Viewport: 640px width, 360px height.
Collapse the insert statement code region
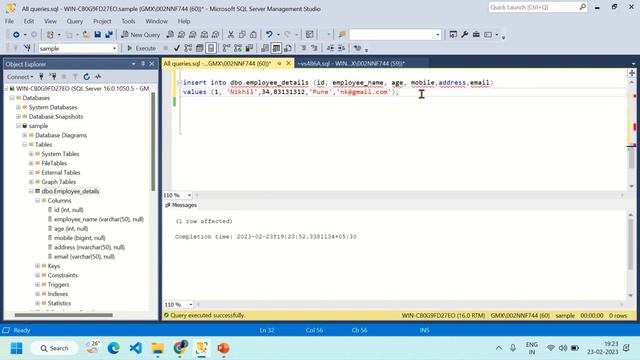coord(180,82)
